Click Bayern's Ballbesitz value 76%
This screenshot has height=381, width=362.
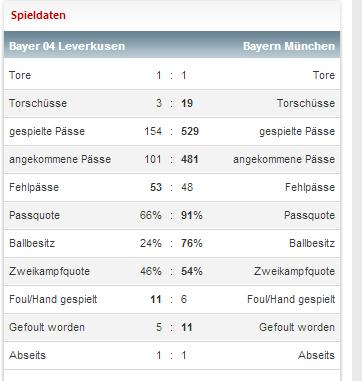pos(192,243)
